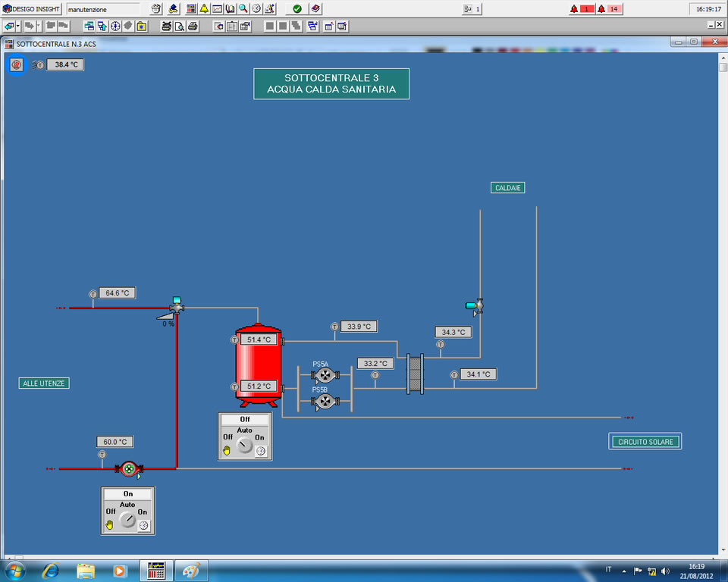The image size is (728, 582).
Task: Click the manutenzione user name field
Action: click(103, 9)
